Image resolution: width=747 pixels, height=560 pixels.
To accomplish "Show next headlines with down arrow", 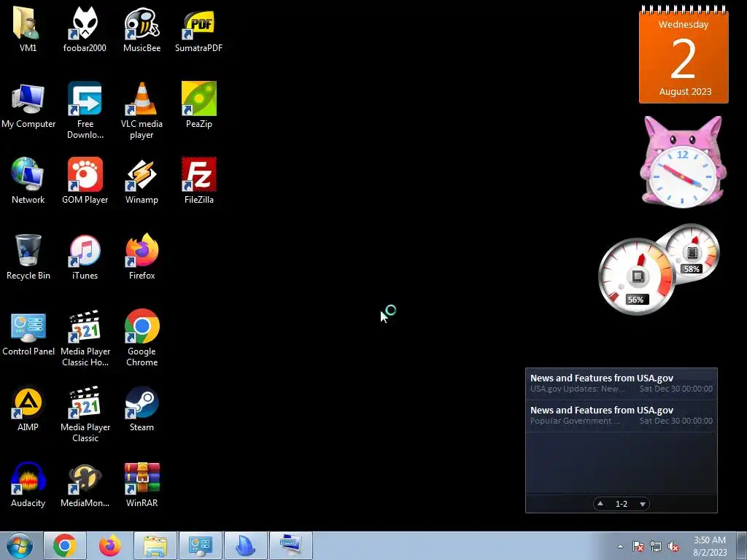I will 643,504.
